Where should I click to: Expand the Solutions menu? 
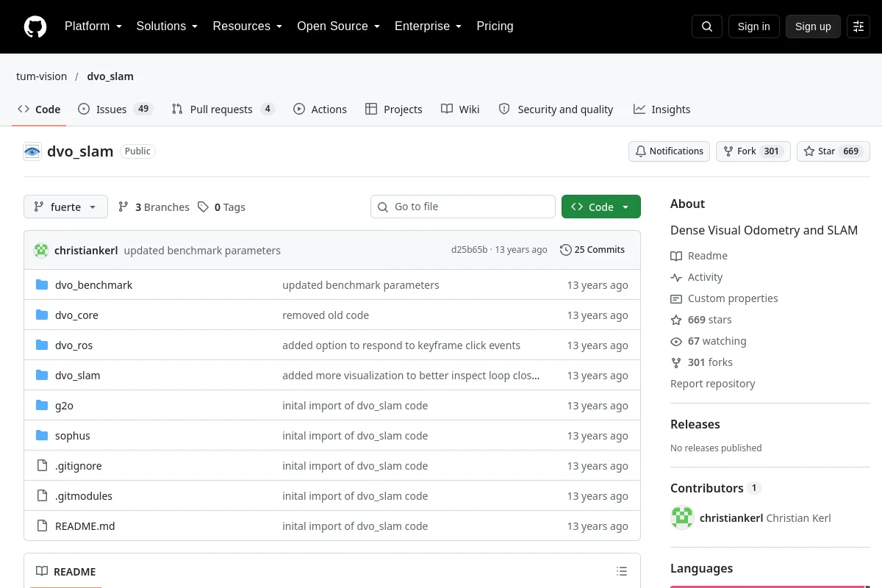[x=167, y=26]
